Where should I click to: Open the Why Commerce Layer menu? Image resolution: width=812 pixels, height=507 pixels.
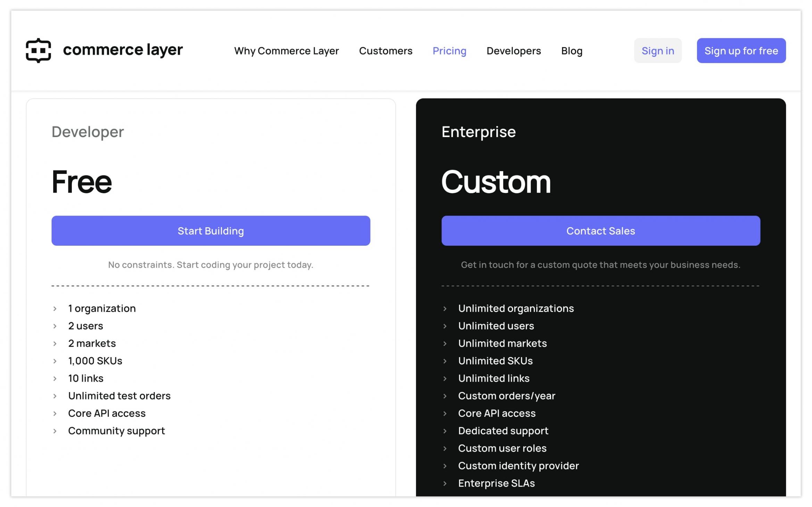tap(287, 51)
